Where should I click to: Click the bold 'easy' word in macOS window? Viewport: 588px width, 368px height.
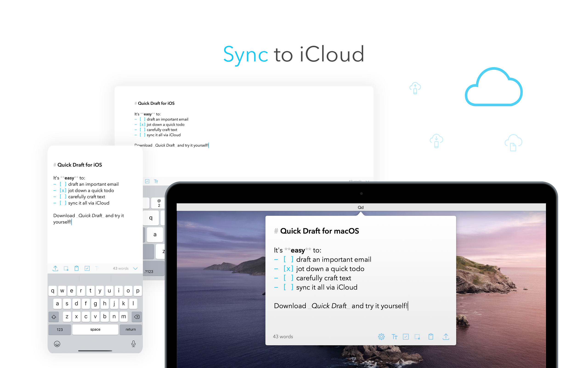tap(298, 250)
